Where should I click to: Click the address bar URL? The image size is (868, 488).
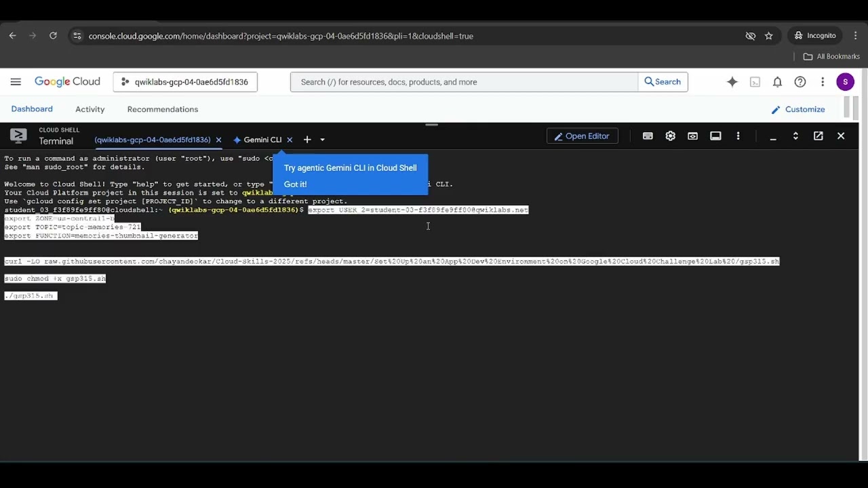click(x=281, y=36)
